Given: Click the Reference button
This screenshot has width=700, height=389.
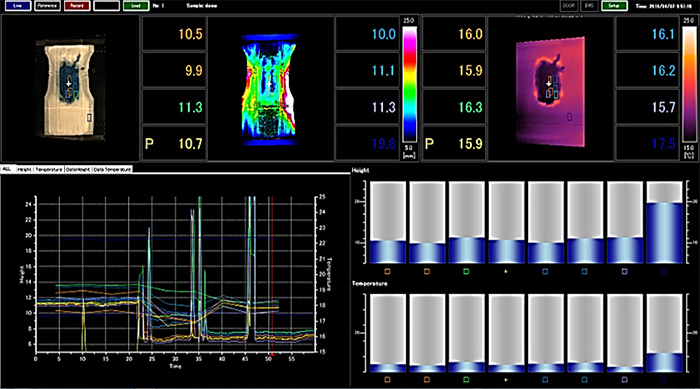Looking at the screenshot, I should (x=47, y=6).
